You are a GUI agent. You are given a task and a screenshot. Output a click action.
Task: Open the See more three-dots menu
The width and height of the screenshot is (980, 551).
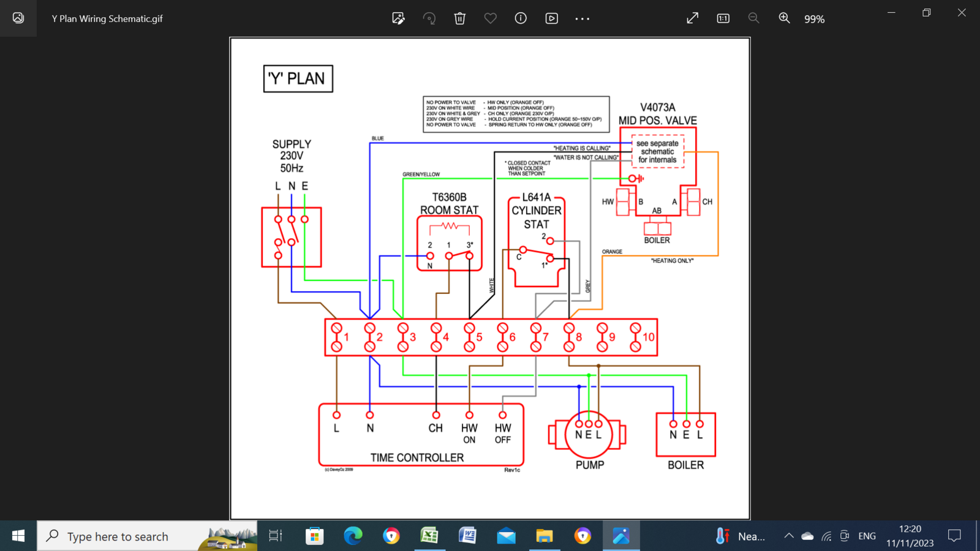click(582, 19)
